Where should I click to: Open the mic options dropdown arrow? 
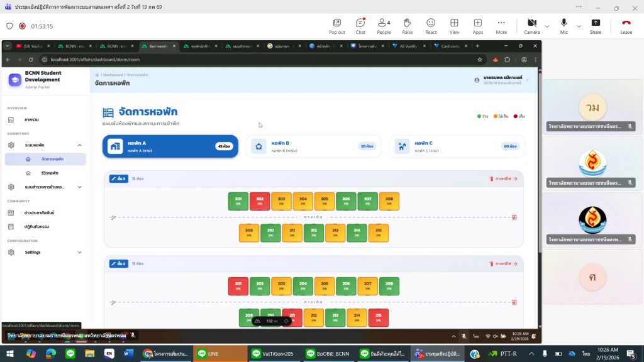[578, 26]
